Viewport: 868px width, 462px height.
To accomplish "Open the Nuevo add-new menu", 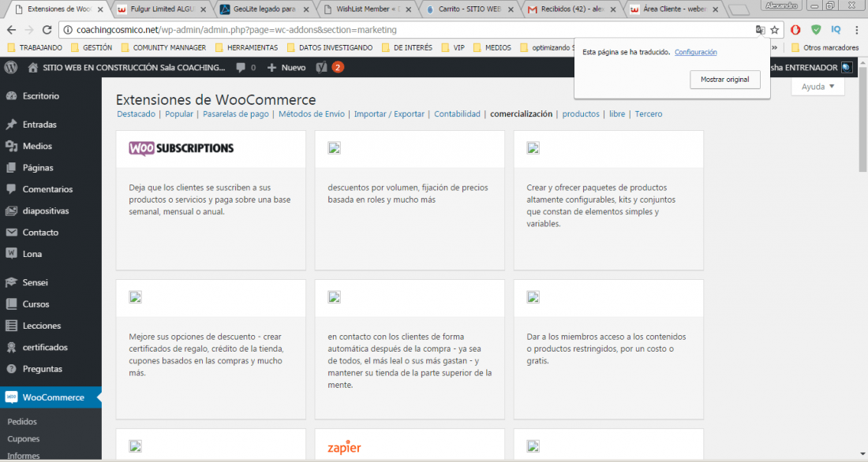I will [x=286, y=68].
